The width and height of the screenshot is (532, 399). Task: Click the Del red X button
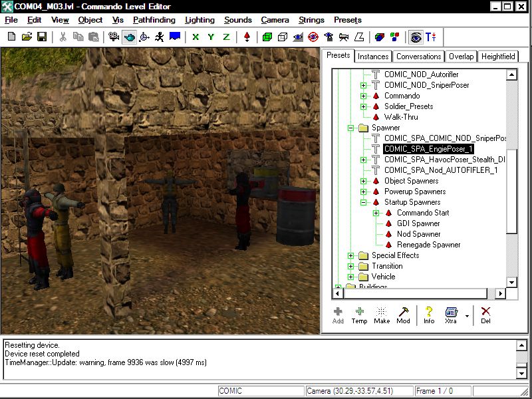tap(485, 315)
